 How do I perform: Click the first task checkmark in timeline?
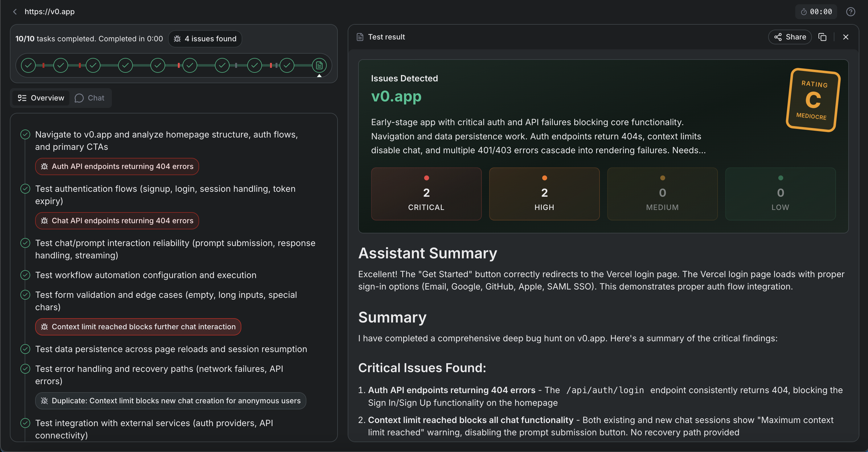(28, 65)
